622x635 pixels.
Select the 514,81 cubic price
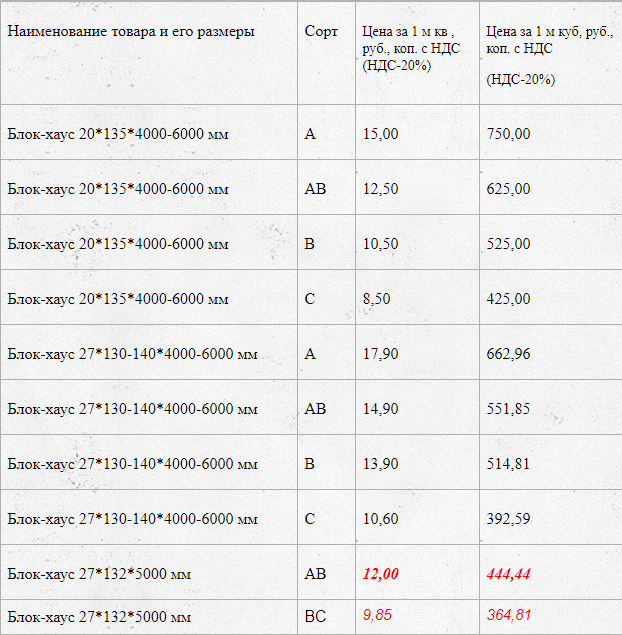pyautogui.click(x=508, y=464)
